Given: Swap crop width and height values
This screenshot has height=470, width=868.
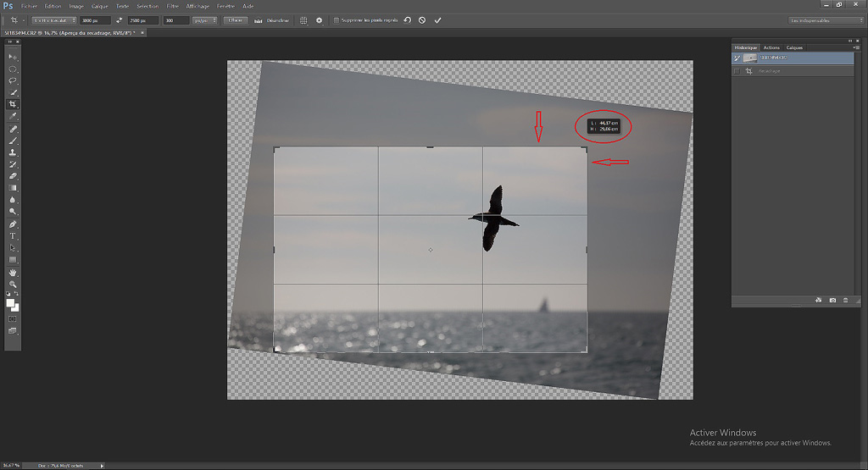Looking at the screenshot, I should 119,20.
